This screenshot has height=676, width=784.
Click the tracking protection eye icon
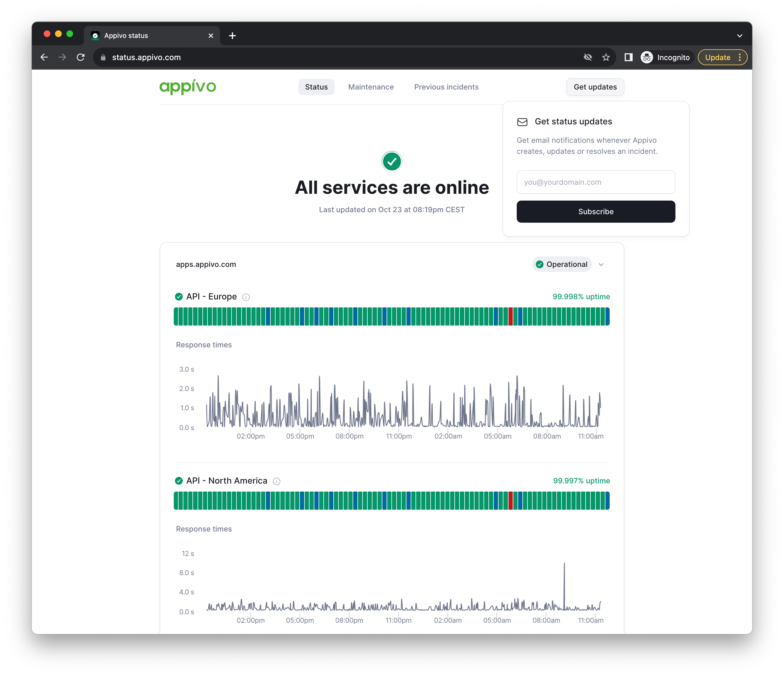[x=588, y=58]
